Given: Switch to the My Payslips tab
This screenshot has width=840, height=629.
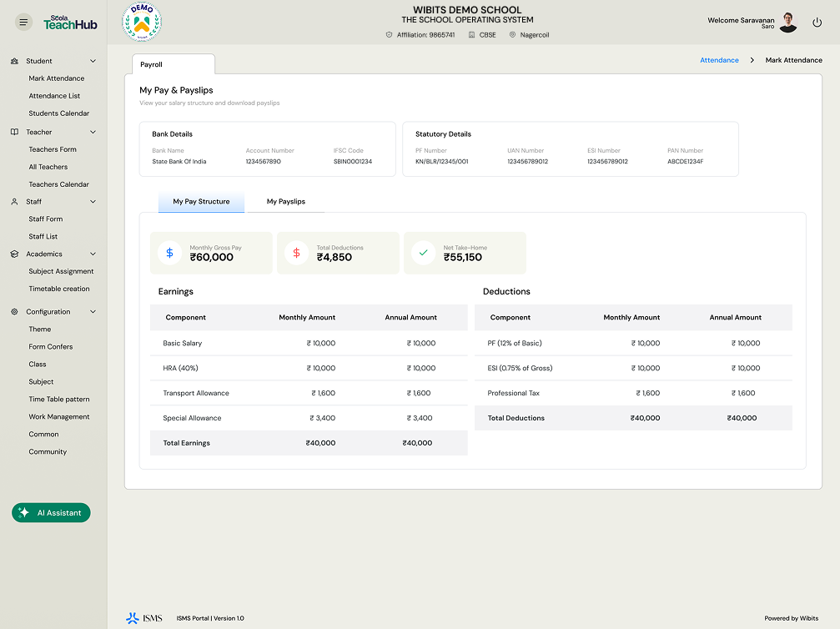Looking at the screenshot, I should pyautogui.click(x=286, y=202).
